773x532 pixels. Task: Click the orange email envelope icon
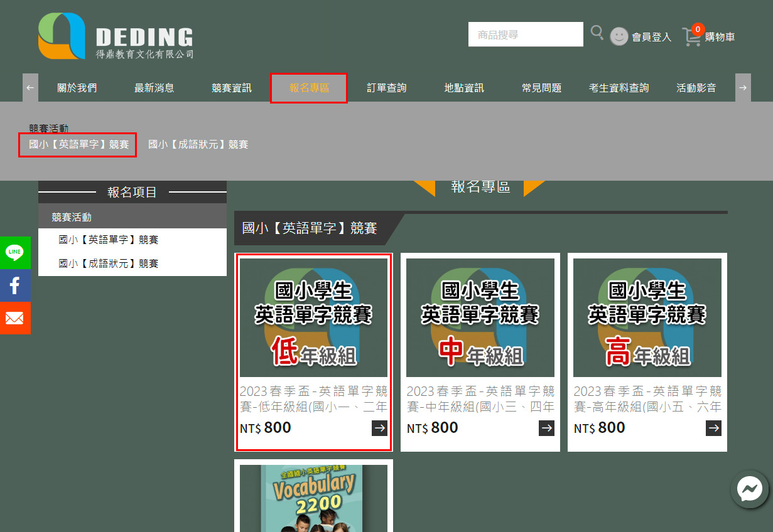click(15, 318)
